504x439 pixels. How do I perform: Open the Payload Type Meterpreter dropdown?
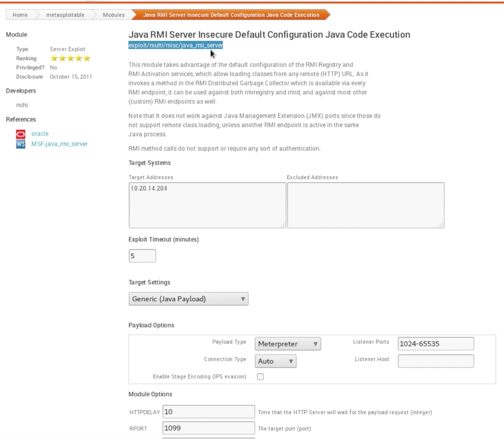point(288,344)
